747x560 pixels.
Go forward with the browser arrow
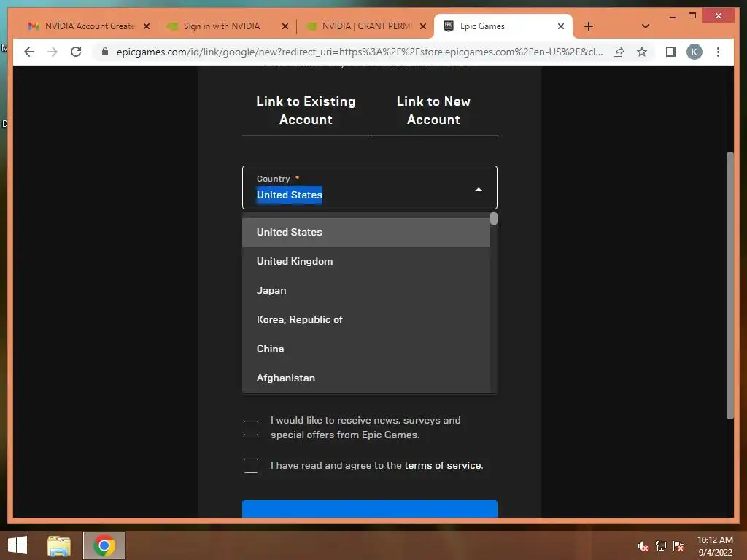(53, 52)
